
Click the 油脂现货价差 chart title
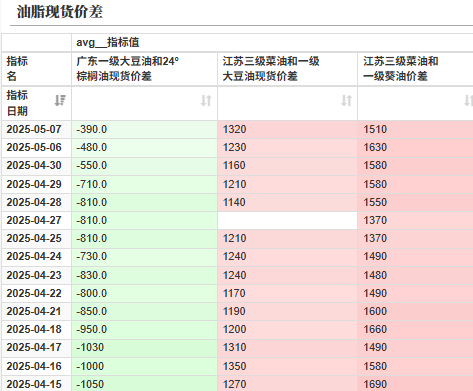click(60, 12)
